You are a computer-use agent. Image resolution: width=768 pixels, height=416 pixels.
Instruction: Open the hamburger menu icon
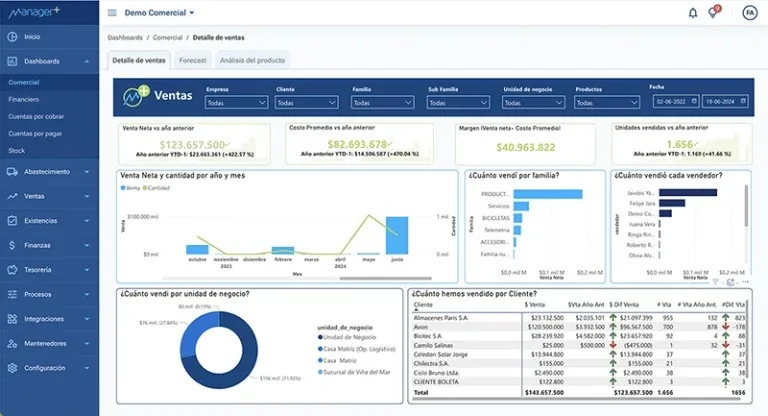[112, 13]
